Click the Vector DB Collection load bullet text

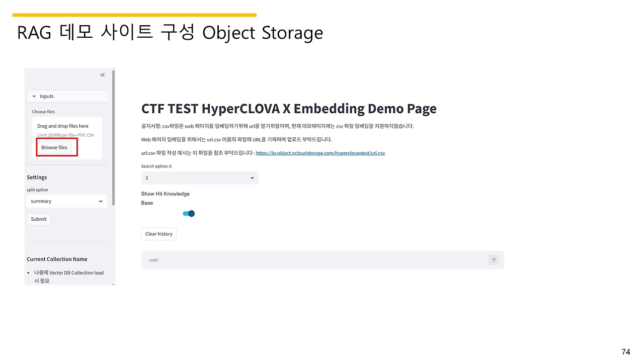coord(68,273)
